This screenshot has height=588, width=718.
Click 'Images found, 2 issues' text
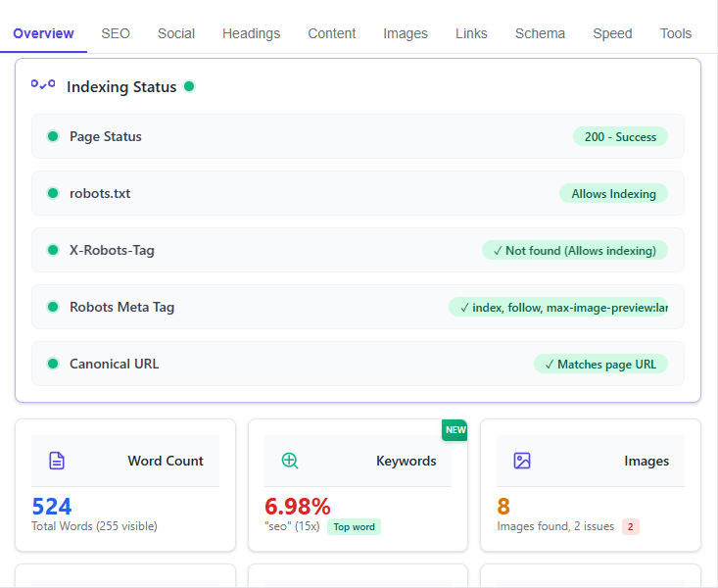(555, 526)
